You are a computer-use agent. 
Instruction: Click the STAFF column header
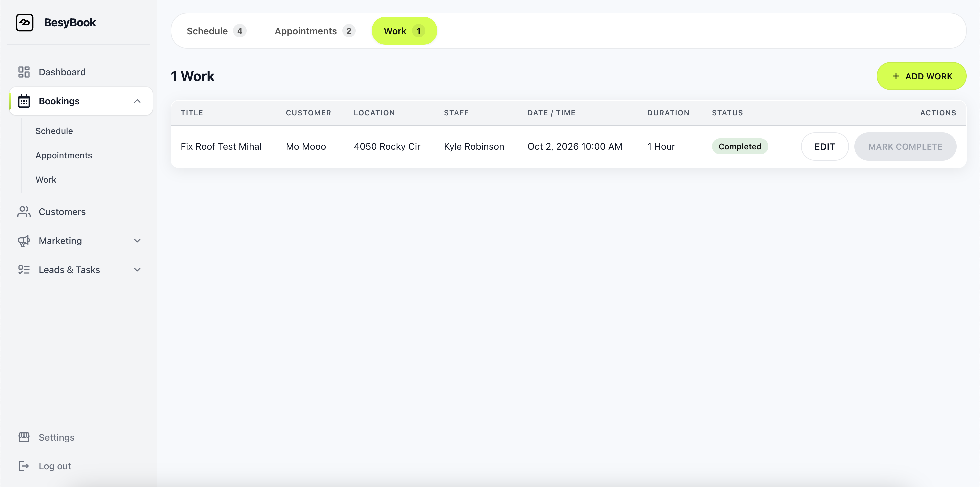(456, 113)
